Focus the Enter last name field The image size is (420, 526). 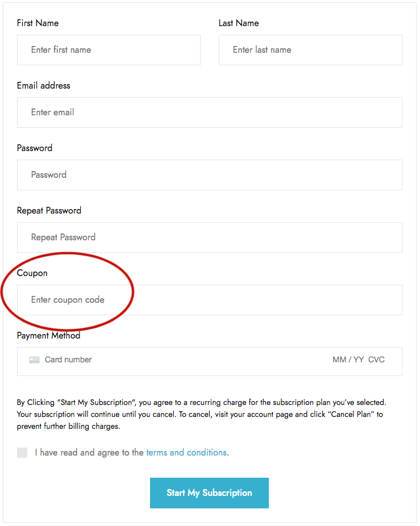click(x=310, y=50)
